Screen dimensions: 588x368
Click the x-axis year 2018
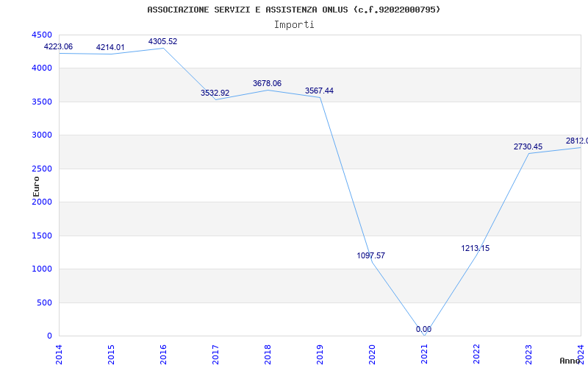(268, 355)
